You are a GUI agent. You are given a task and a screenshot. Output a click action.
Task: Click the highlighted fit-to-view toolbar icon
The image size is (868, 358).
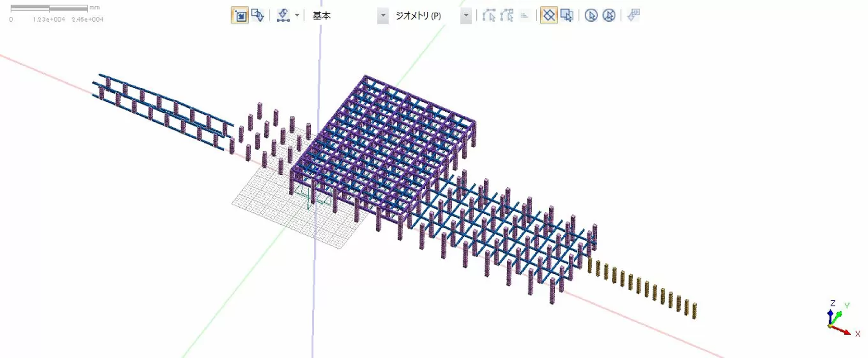pos(240,16)
